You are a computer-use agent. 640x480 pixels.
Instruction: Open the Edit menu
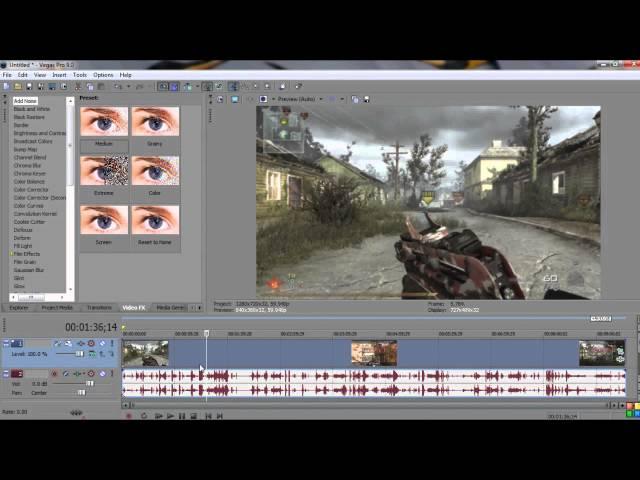tap(22, 75)
